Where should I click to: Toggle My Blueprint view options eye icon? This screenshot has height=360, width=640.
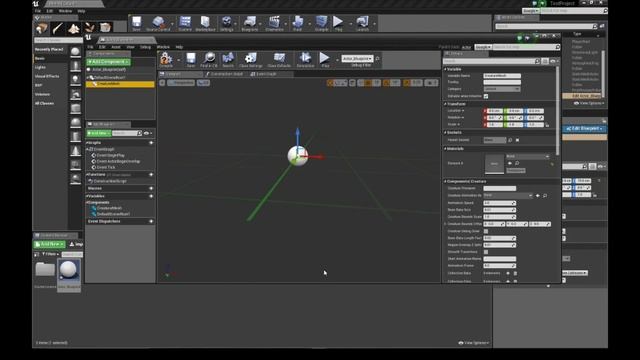coord(148,133)
